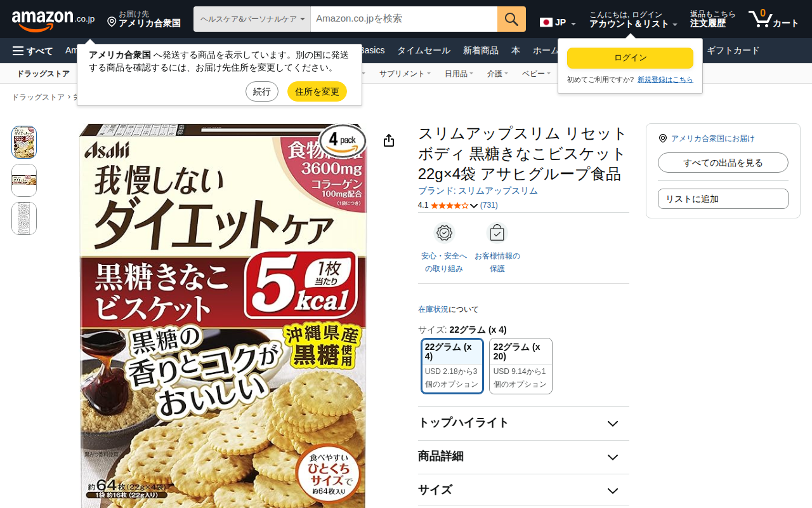812x508 pixels.
Task: Click the share icon beside product image
Action: tap(389, 140)
